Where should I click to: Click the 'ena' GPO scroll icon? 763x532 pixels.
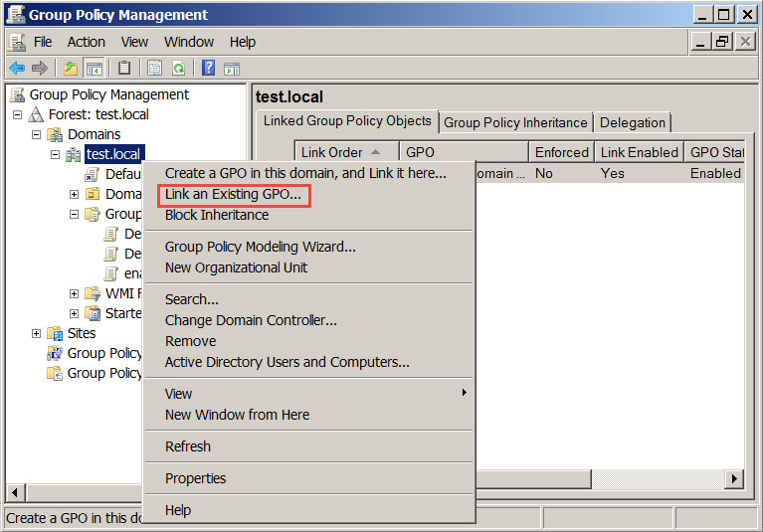click(x=111, y=273)
